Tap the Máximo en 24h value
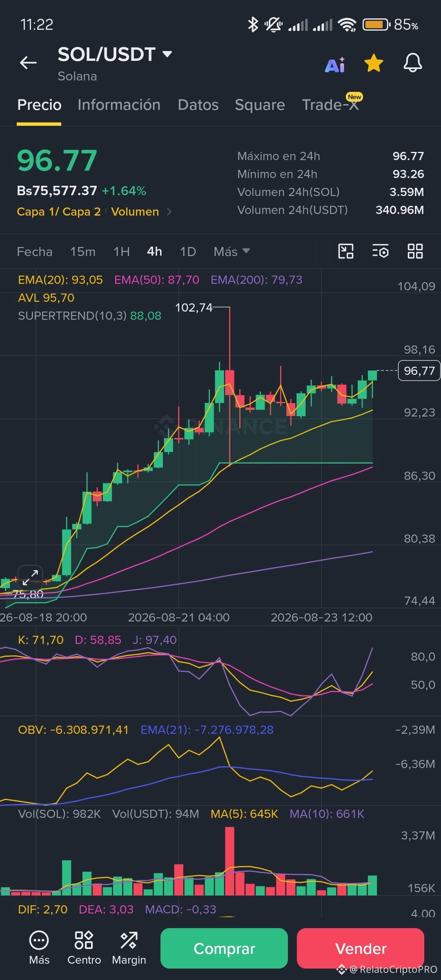This screenshot has width=441, height=980. coord(408,156)
